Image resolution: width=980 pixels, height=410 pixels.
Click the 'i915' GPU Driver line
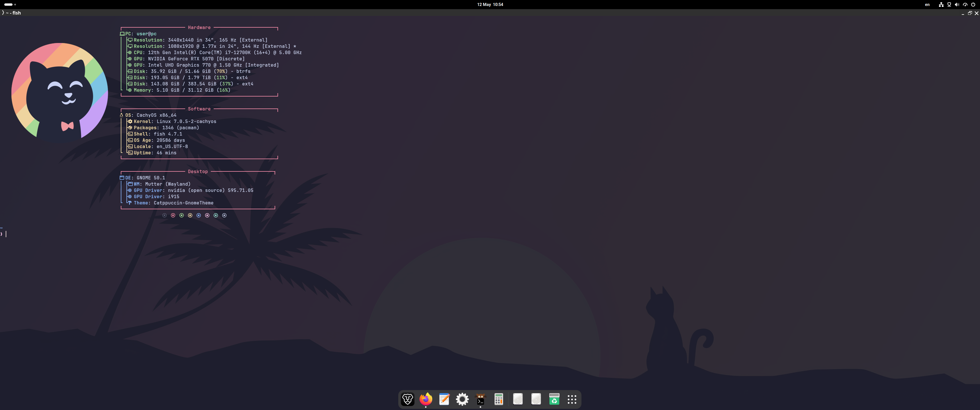153,197
